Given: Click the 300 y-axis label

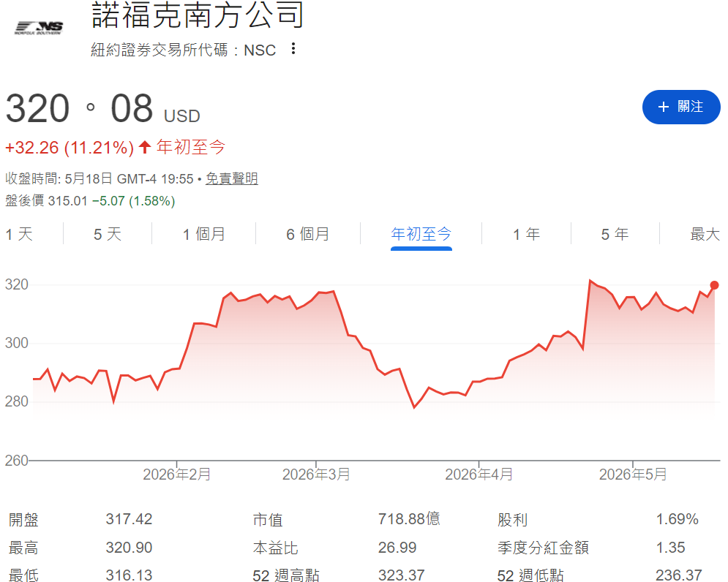Looking at the screenshot, I should coord(17,343).
